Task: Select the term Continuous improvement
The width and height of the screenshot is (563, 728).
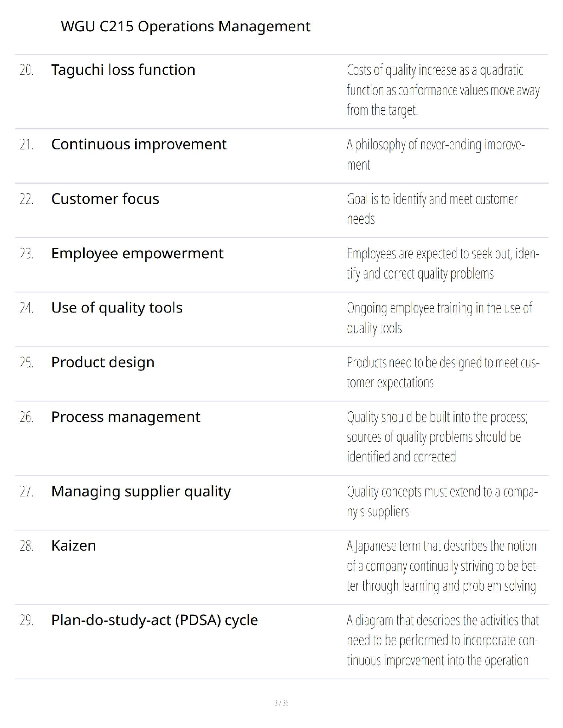Action: pyautogui.click(x=139, y=144)
